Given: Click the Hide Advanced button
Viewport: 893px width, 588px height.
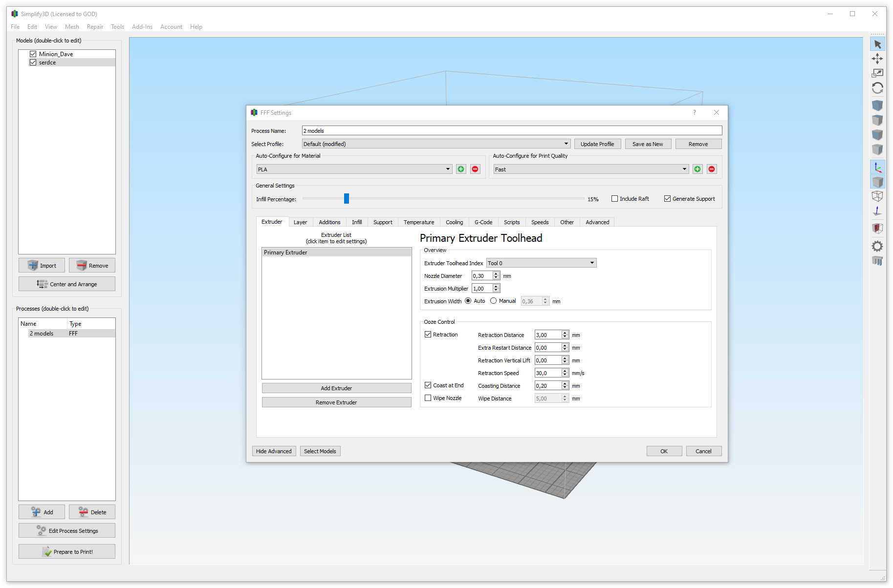Looking at the screenshot, I should 274,451.
